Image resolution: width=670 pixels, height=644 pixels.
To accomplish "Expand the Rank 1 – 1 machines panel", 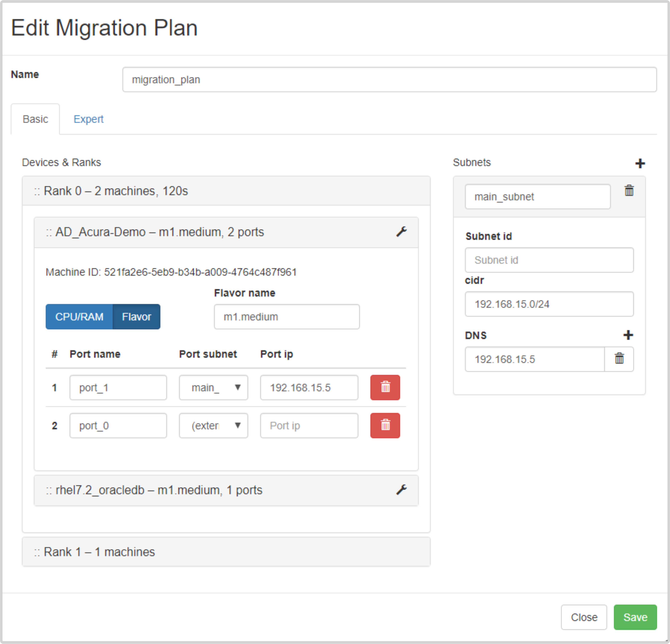I will click(x=226, y=552).
